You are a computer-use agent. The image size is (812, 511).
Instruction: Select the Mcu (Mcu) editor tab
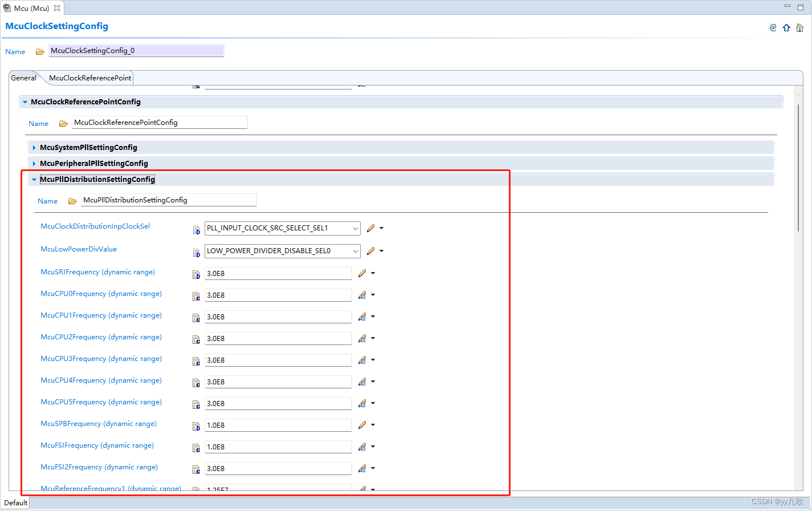[x=31, y=8]
